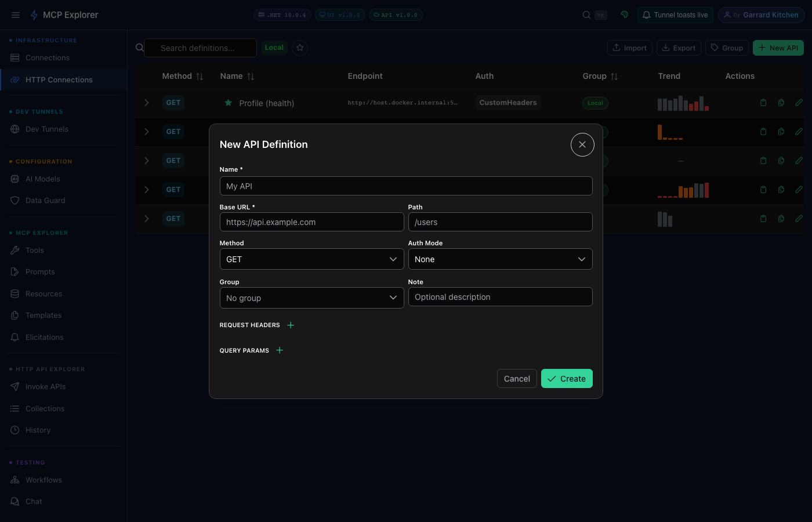
Task: Click the Name field with My API
Action: tap(406, 186)
